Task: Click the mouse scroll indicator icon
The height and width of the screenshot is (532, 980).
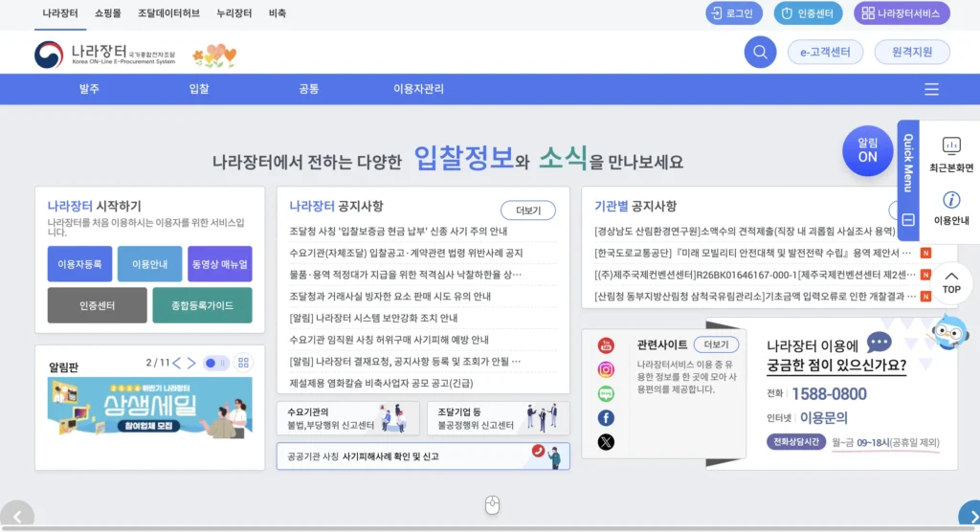Action: (x=493, y=504)
